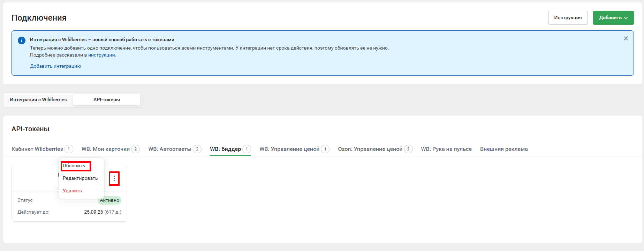Switch to Интеграции с Wildberries section
The image size is (644, 251).
(38, 99)
